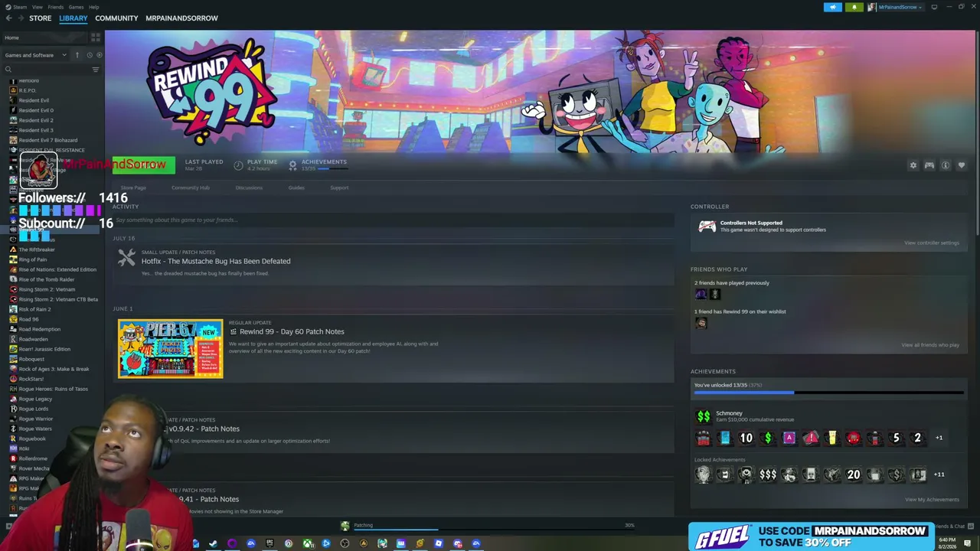Open the game's Discussions tab
Screen dimensions: 980x551
click(x=249, y=187)
